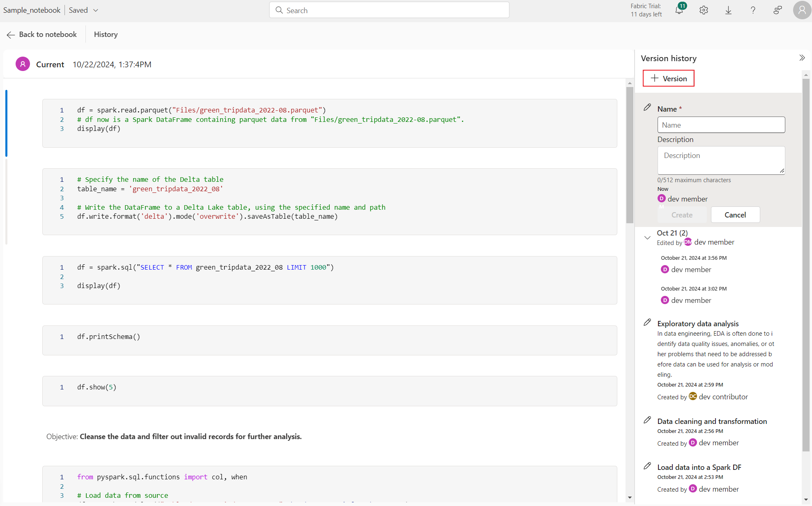
Task: Click the share/people icon in toolbar
Action: (x=777, y=11)
